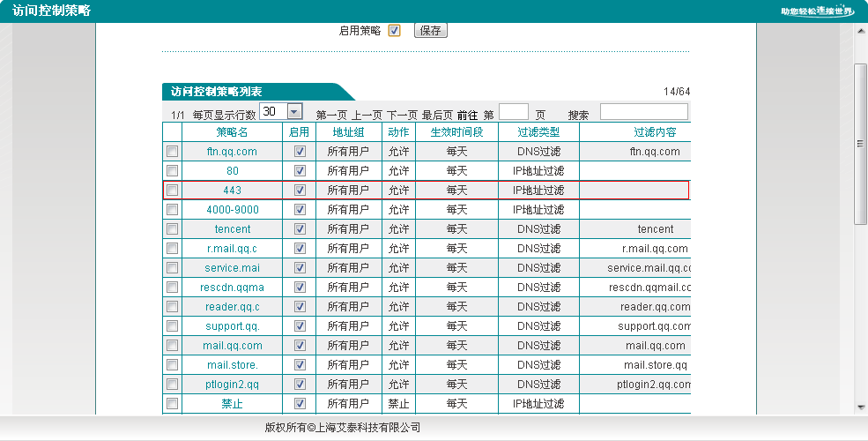
Task: Open the rescdn.qqma policy link
Action: click(232, 287)
